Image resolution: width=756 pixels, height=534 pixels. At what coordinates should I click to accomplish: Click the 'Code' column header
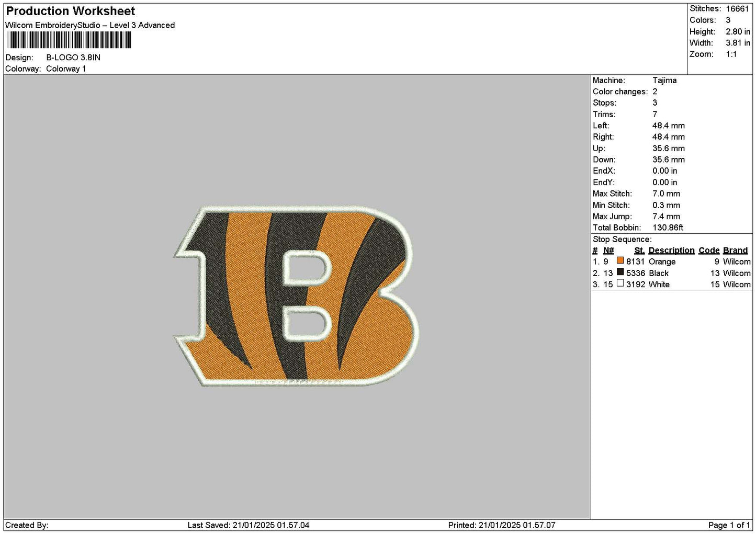(x=709, y=251)
